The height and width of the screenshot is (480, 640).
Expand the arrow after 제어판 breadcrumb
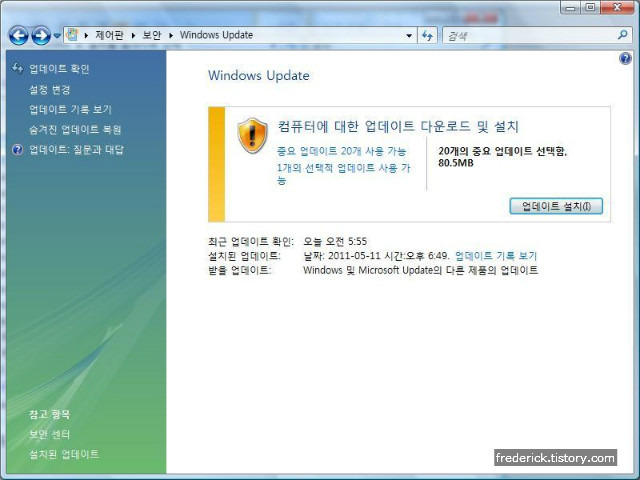(133, 36)
